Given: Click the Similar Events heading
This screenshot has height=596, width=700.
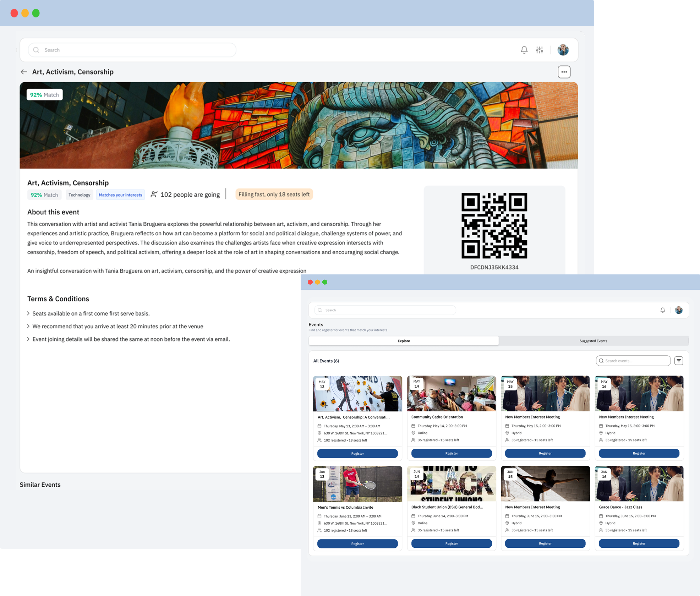Looking at the screenshot, I should (x=40, y=485).
